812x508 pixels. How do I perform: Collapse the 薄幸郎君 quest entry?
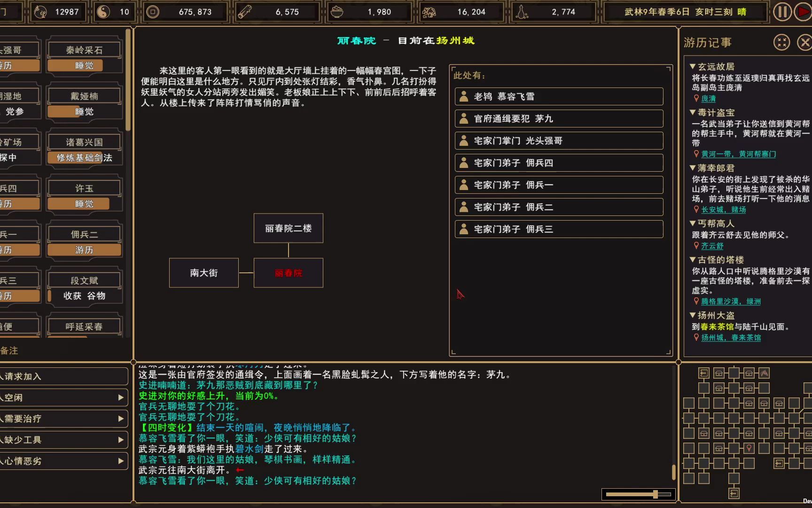(x=693, y=168)
